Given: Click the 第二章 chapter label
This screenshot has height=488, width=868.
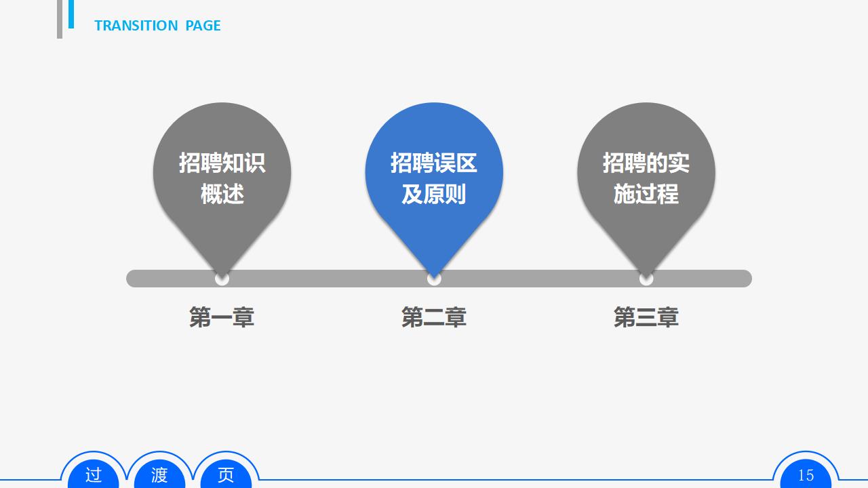Looking at the screenshot, I should coord(434,317).
